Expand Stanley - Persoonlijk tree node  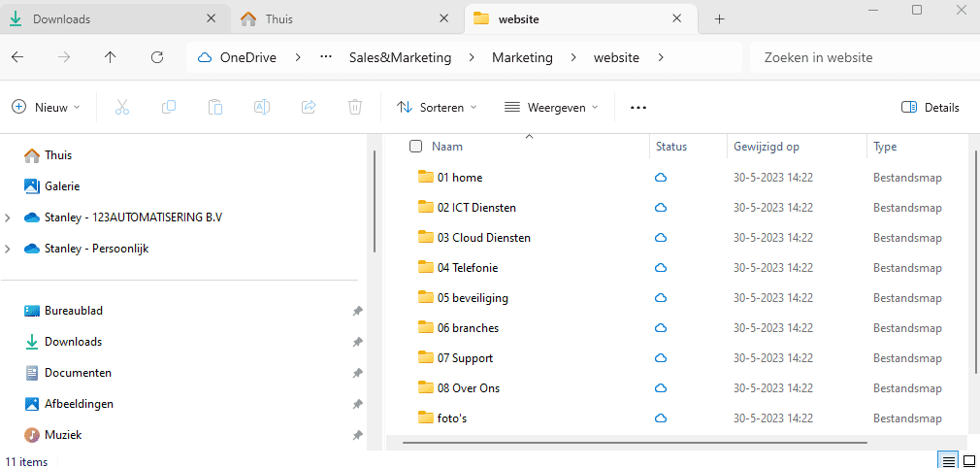pyautogui.click(x=8, y=249)
